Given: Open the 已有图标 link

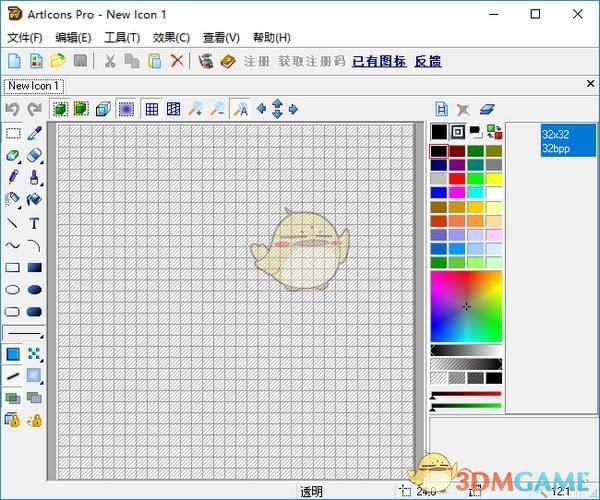Looking at the screenshot, I should coord(379,61).
